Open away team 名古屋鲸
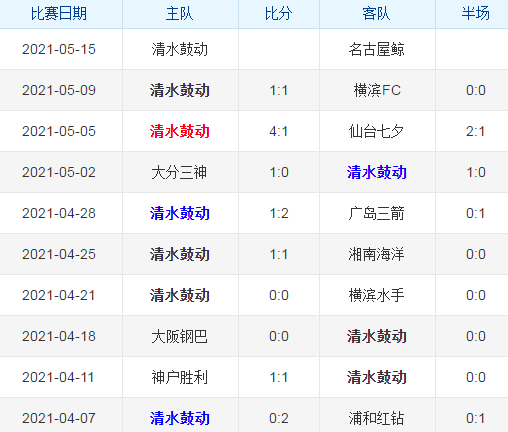This screenshot has height=432, width=508. pos(377,49)
